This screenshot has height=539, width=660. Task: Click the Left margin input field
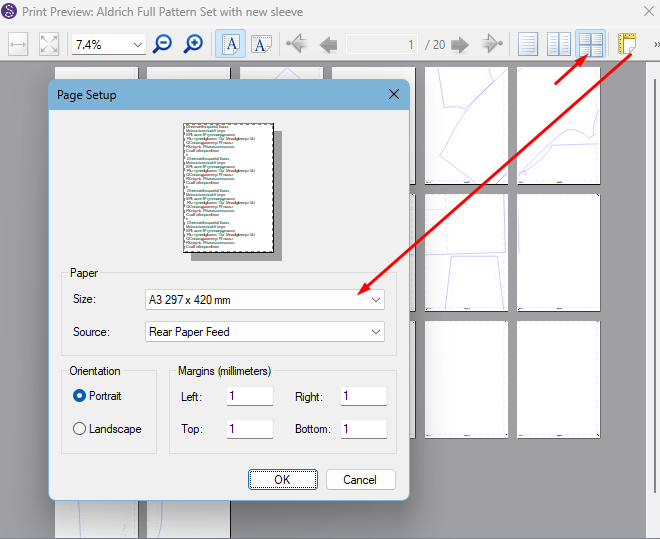[x=249, y=396]
